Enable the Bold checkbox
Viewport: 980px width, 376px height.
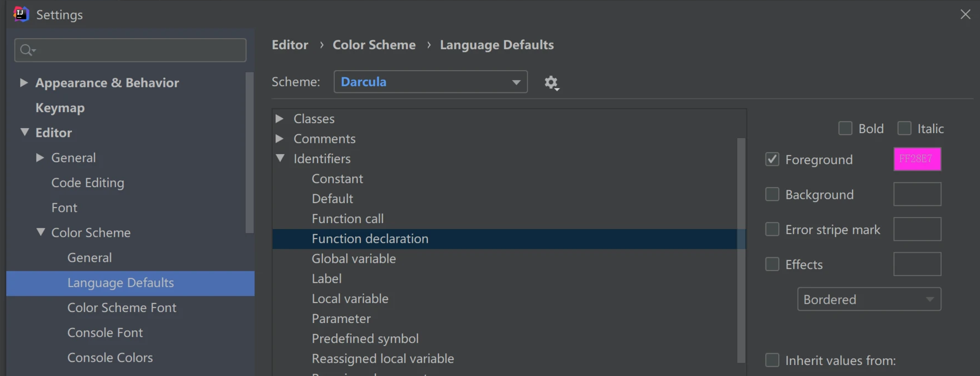[845, 129]
